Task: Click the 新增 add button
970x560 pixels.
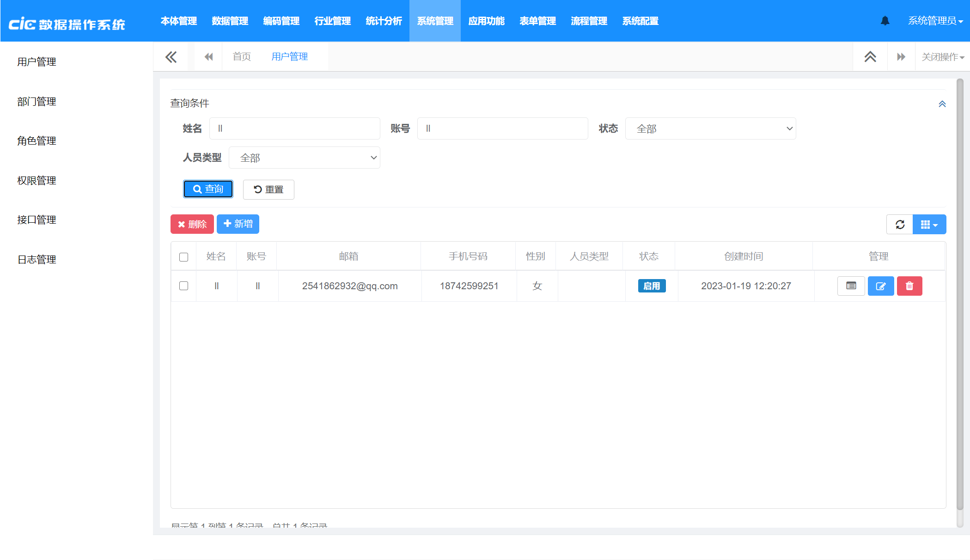Action: (x=238, y=224)
